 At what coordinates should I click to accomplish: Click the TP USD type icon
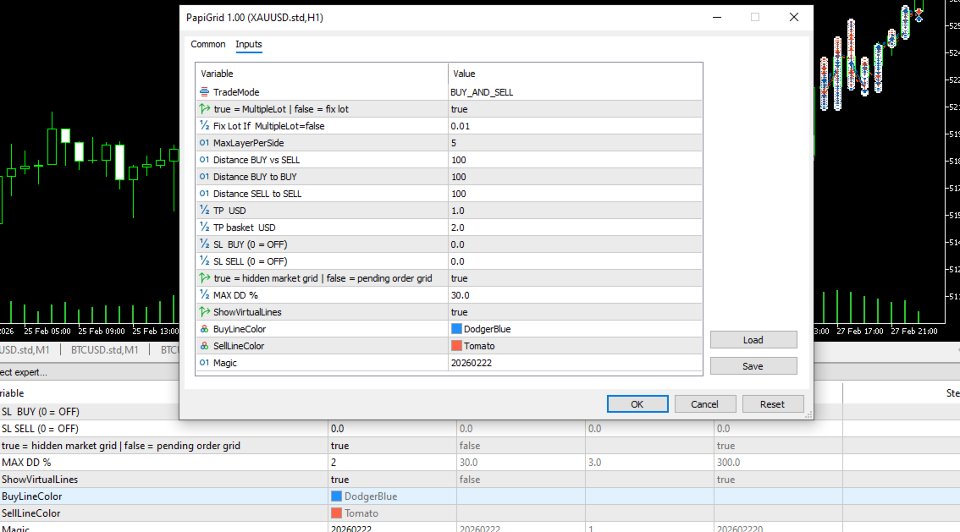point(204,210)
